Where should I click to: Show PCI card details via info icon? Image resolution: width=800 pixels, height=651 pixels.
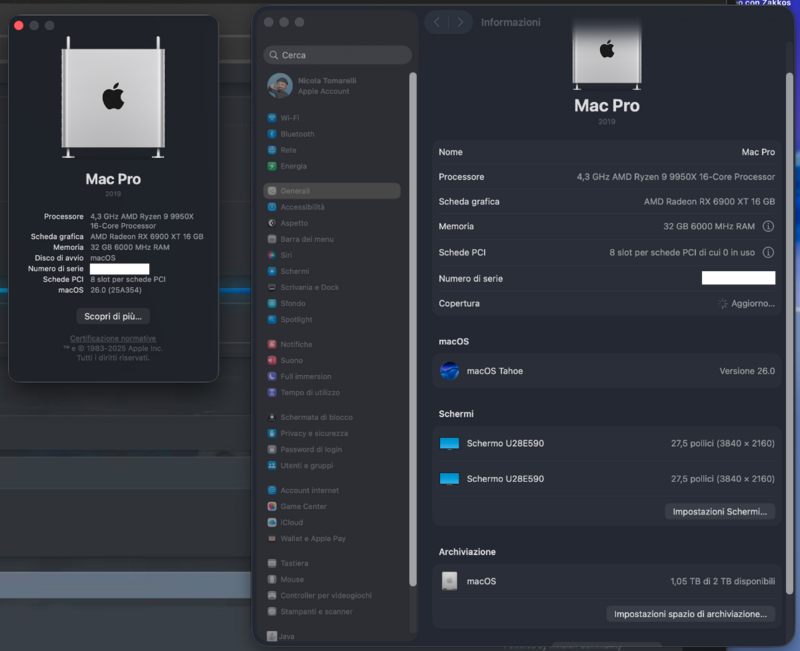[x=768, y=253]
